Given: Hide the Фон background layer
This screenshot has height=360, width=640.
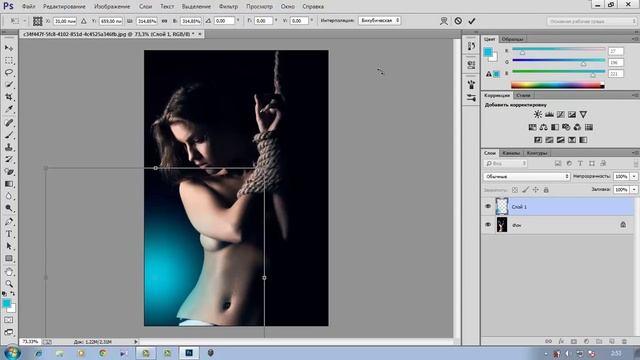Looking at the screenshot, I should [x=488, y=225].
